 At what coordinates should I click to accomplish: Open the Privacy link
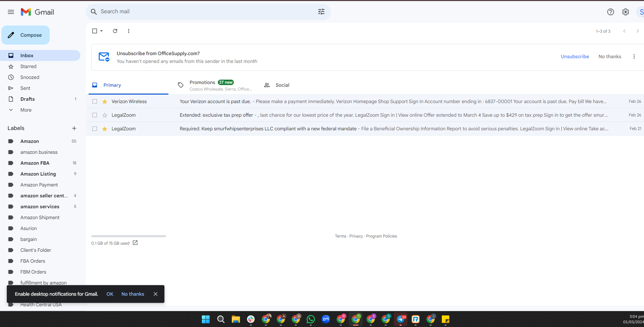356,236
